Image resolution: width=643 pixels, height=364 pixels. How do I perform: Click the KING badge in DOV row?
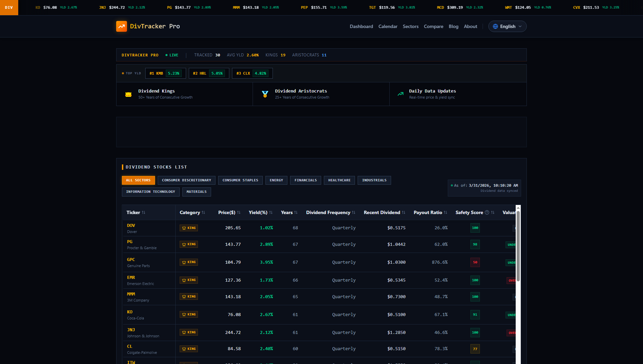tap(189, 228)
